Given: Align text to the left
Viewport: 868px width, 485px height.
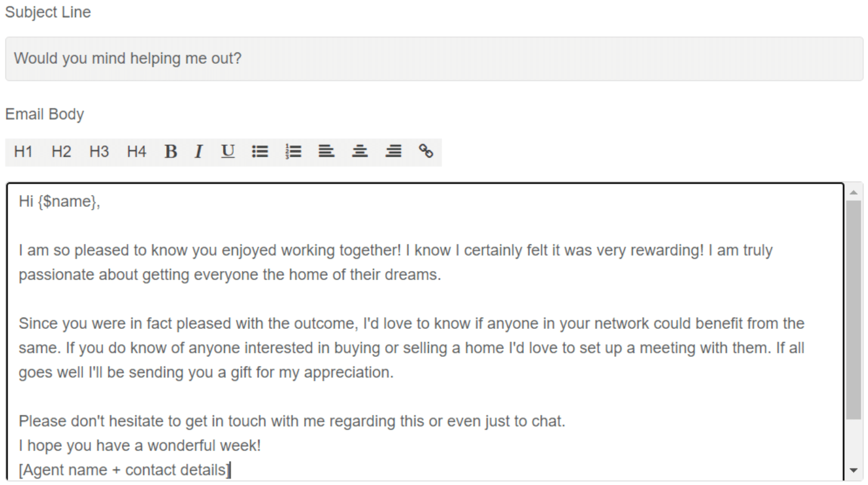Looking at the screenshot, I should coord(326,152).
